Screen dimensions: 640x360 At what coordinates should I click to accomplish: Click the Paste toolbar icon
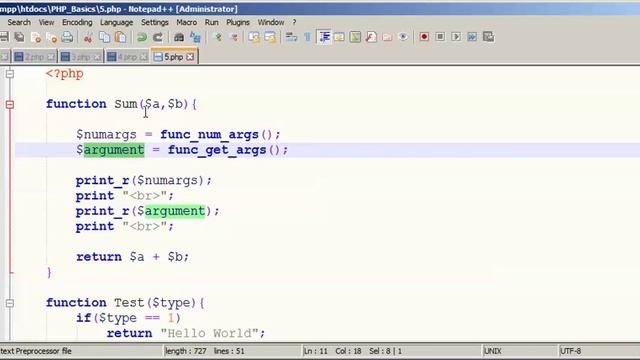click(x=120, y=37)
